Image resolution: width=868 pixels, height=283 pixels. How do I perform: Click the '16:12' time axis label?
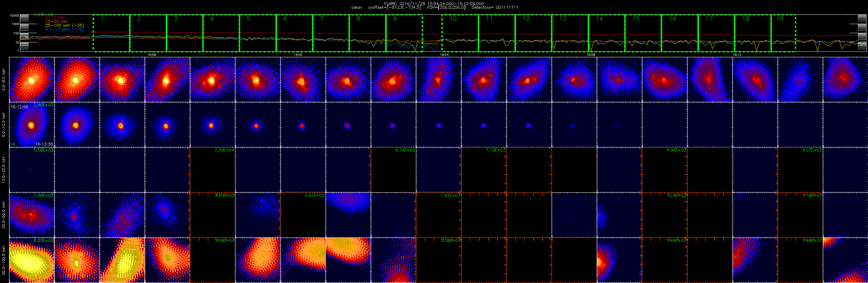(737, 54)
